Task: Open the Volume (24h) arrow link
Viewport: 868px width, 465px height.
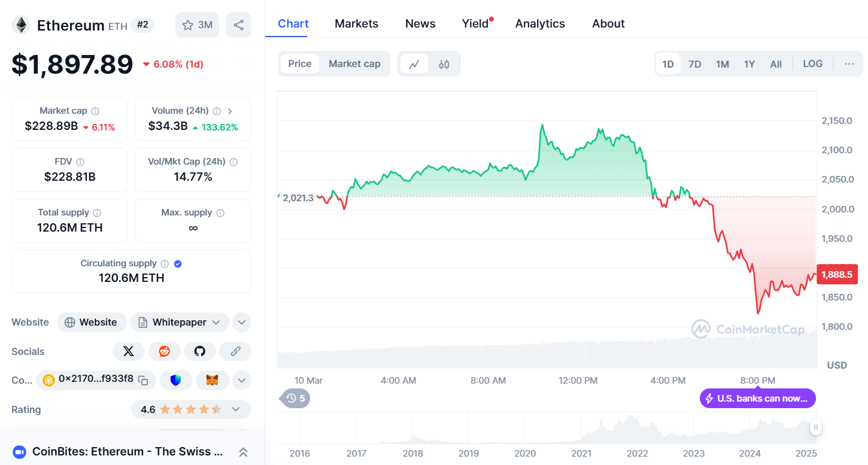Action: [x=230, y=111]
